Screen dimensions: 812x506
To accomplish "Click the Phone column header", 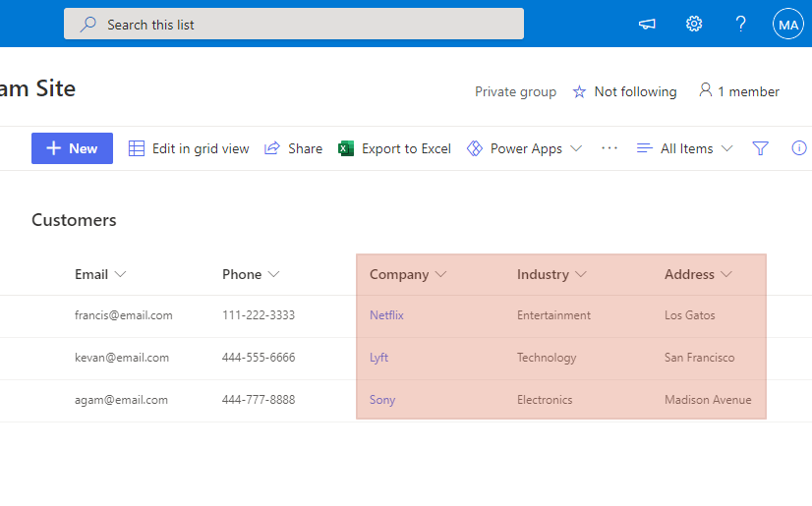I will (x=242, y=274).
